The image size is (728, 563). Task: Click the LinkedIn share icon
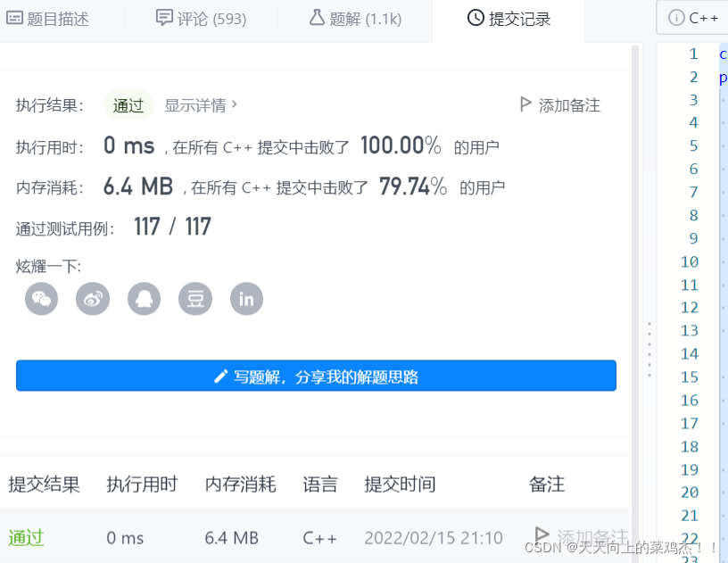(x=246, y=299)
